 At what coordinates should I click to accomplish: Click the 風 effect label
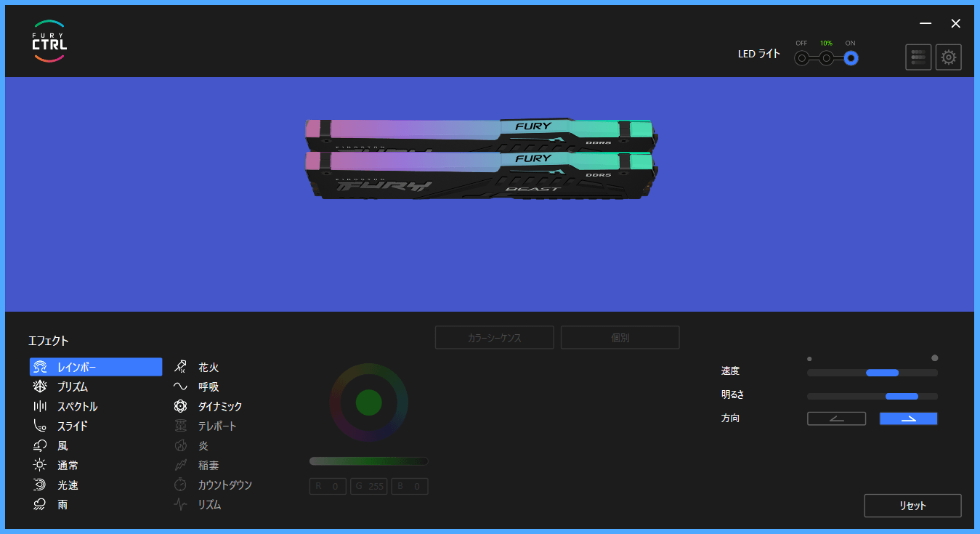(x=62, y=446)
